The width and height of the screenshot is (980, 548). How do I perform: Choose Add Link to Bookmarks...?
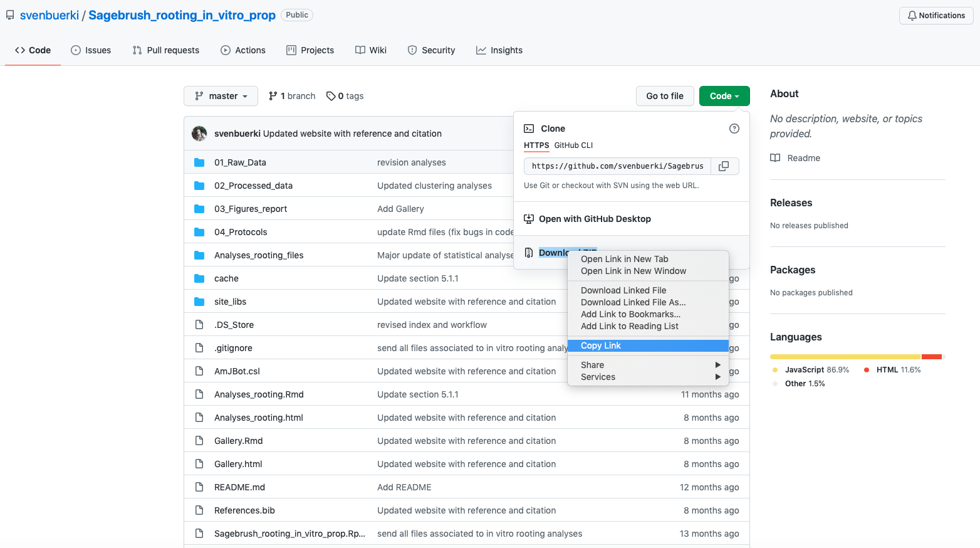click(648, 314)
